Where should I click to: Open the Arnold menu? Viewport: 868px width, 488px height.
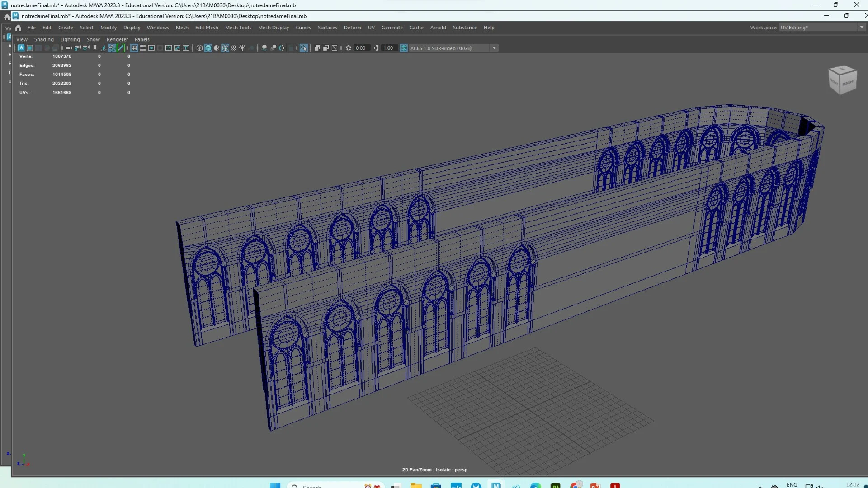pyautogui.click(x=438, y=28)
